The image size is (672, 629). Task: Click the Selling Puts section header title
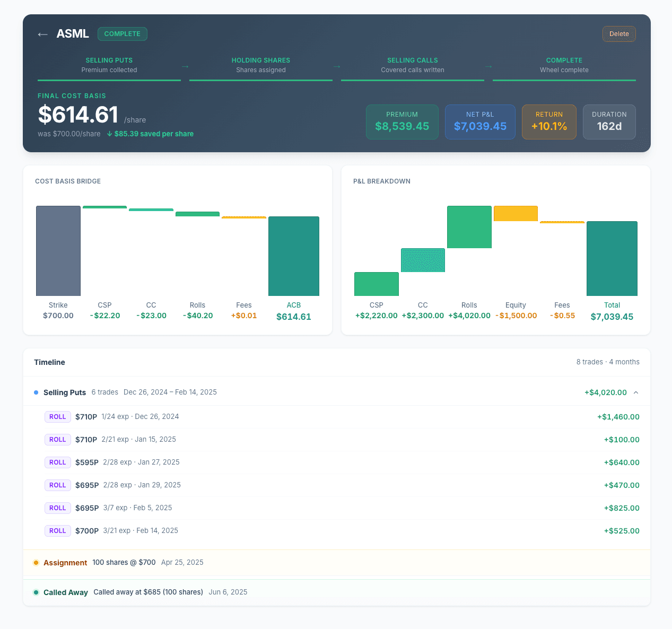(65, 392)
